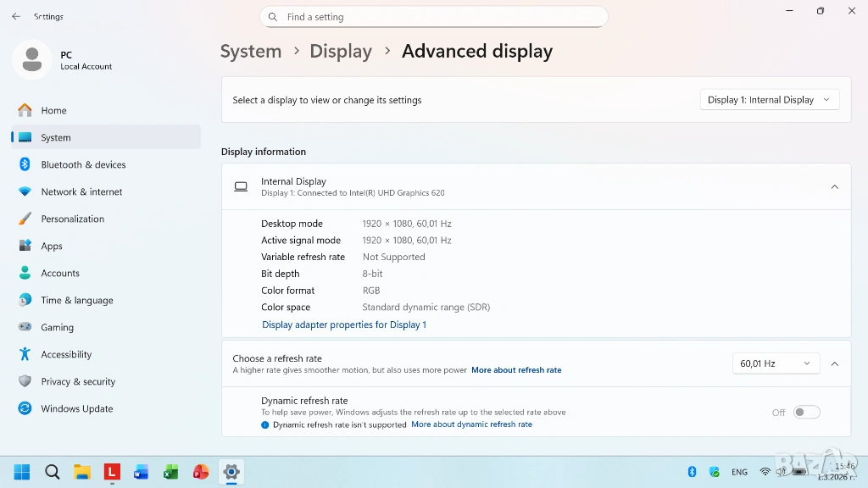
Task: Open Display adapter properties for Display 1
Action: pos(344,324)
